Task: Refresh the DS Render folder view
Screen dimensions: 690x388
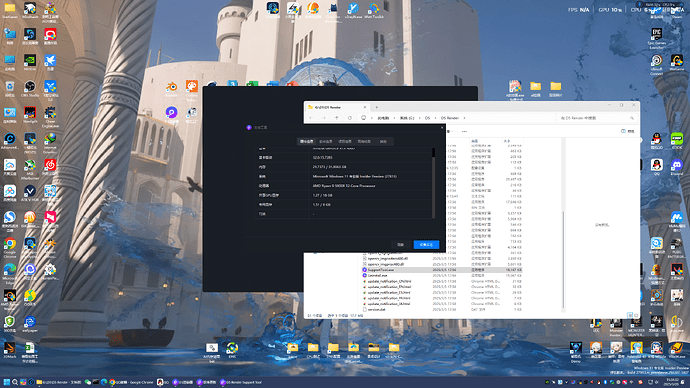Action: tap(350, 118)
